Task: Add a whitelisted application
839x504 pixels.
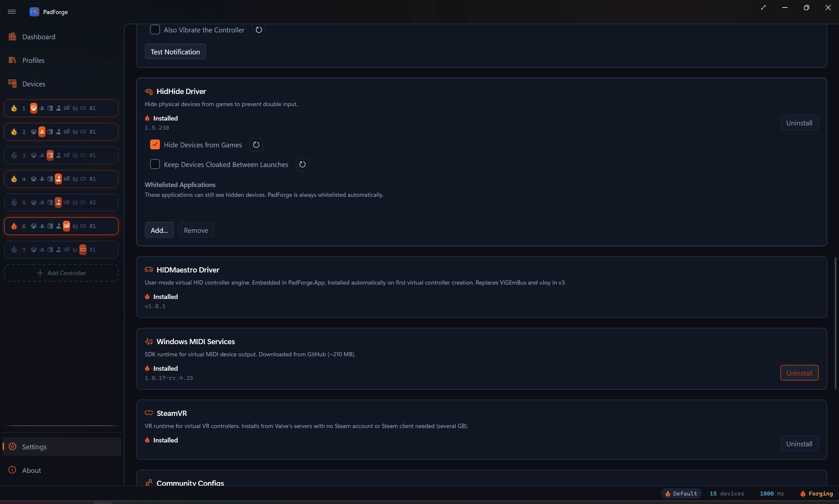Action: tap(159, 230)
